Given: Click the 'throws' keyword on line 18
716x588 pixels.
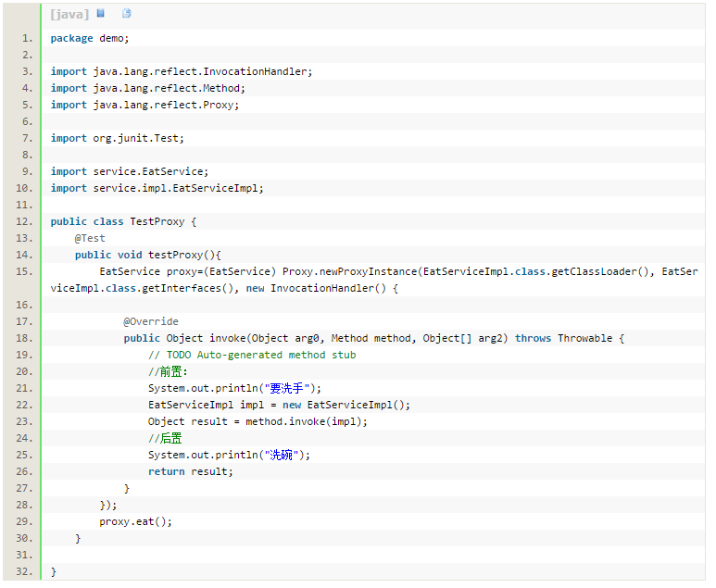Looking at the screenshot, I should point(534,338).
